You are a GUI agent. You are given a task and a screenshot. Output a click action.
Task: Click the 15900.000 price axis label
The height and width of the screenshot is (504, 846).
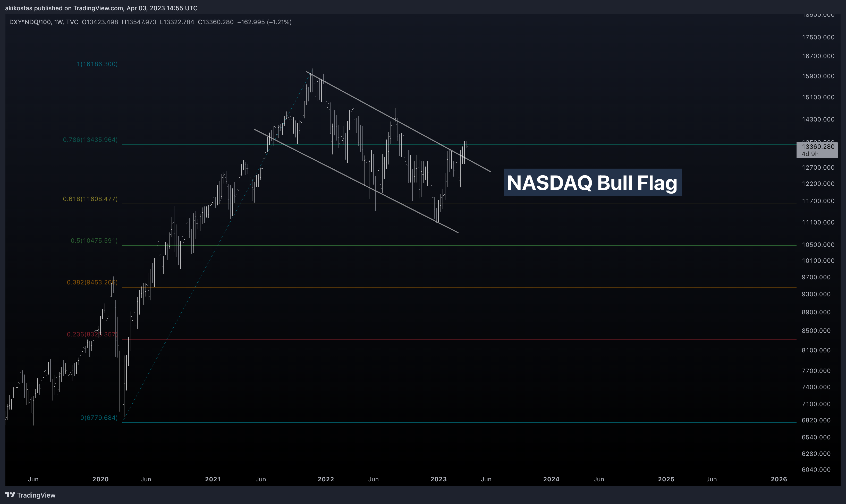[818, 76]
